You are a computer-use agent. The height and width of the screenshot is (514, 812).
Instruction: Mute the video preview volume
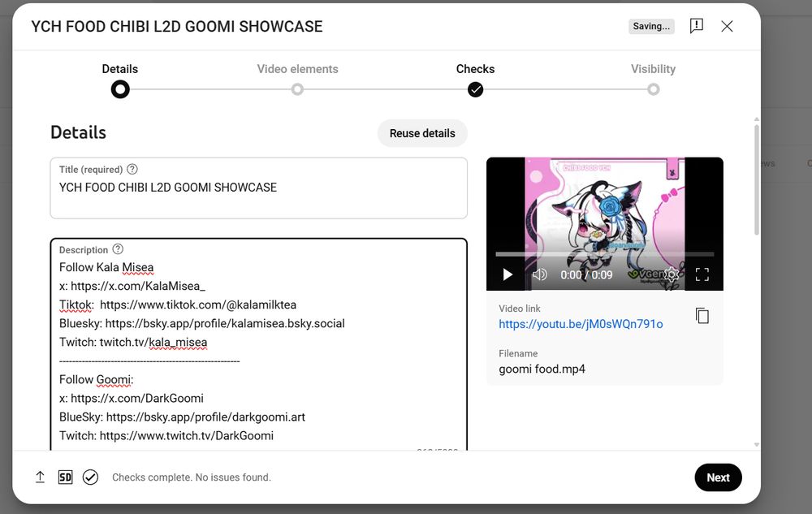[540, 274]
